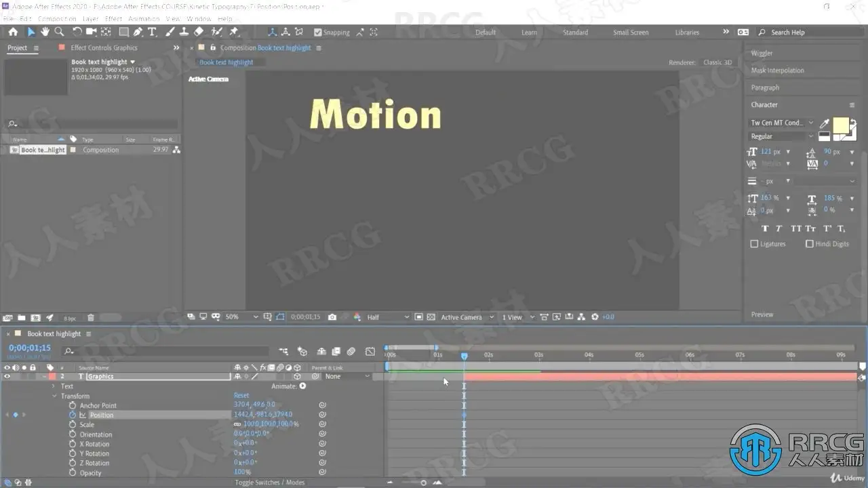Click the yellow fill color swatch

[x=840, y=125]
